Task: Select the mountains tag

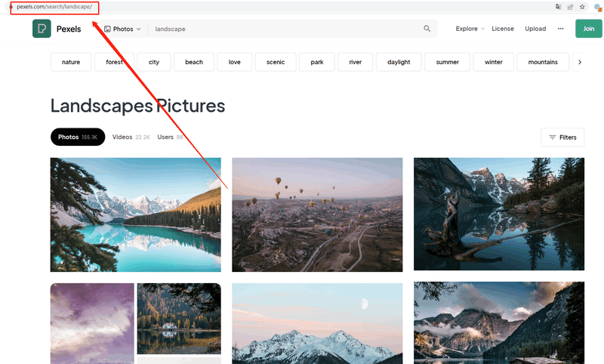Action: pos(543,62)
